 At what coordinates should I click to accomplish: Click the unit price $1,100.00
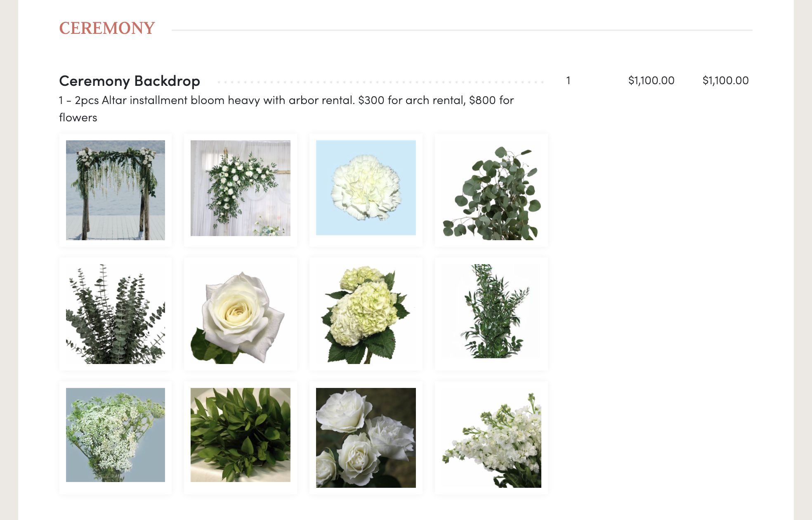tap(651, 80)
